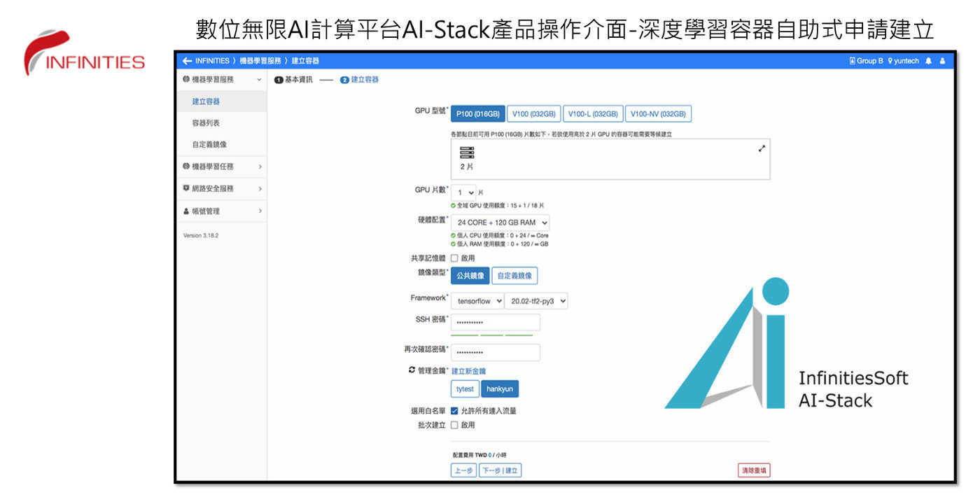Select V100-L (032GB) GPU model
The image size is (980, 497).
[593, 114]
